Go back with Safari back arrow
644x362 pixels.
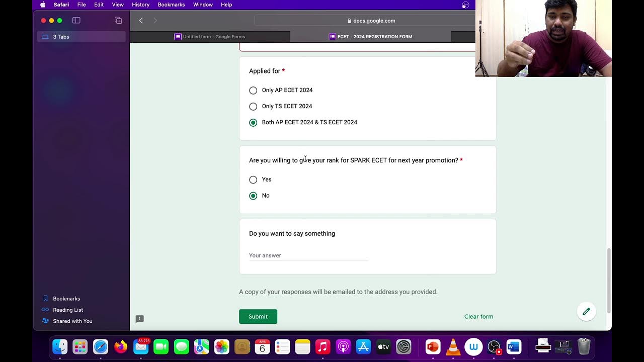click(141, 21)
